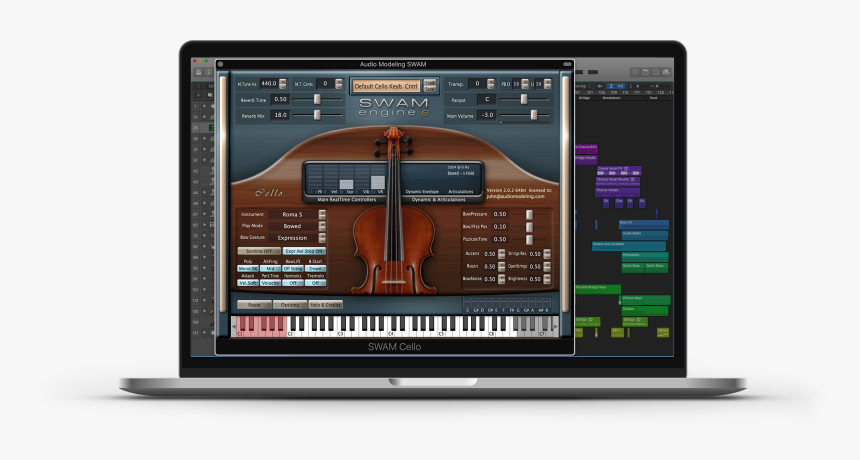Click the Accent value stepper
860x460 pixels.
pyautogui.click(x=501, y=254)
